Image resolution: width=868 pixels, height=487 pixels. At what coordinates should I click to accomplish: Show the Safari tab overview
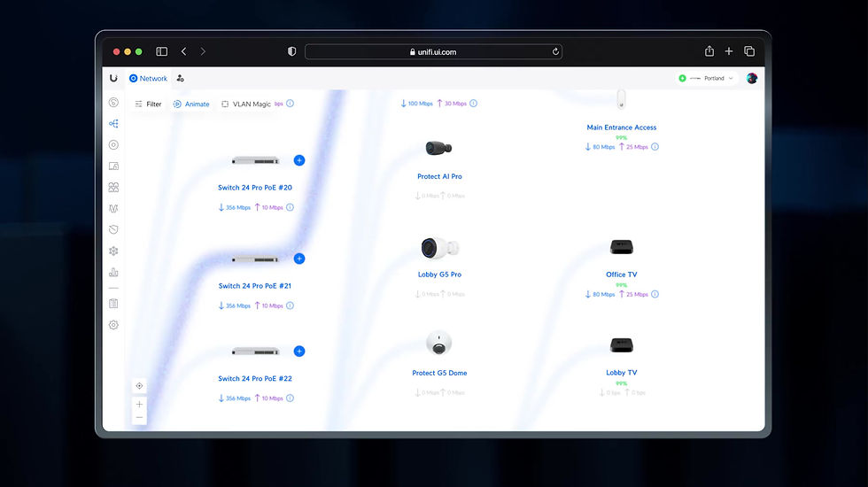point(749,51)
